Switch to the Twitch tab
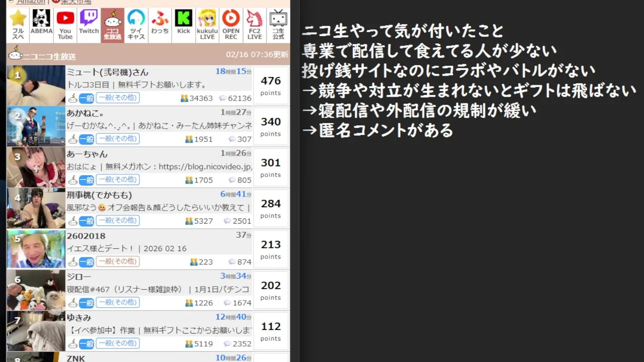Viewport: 644px width, 362px height. coord(89,25)
